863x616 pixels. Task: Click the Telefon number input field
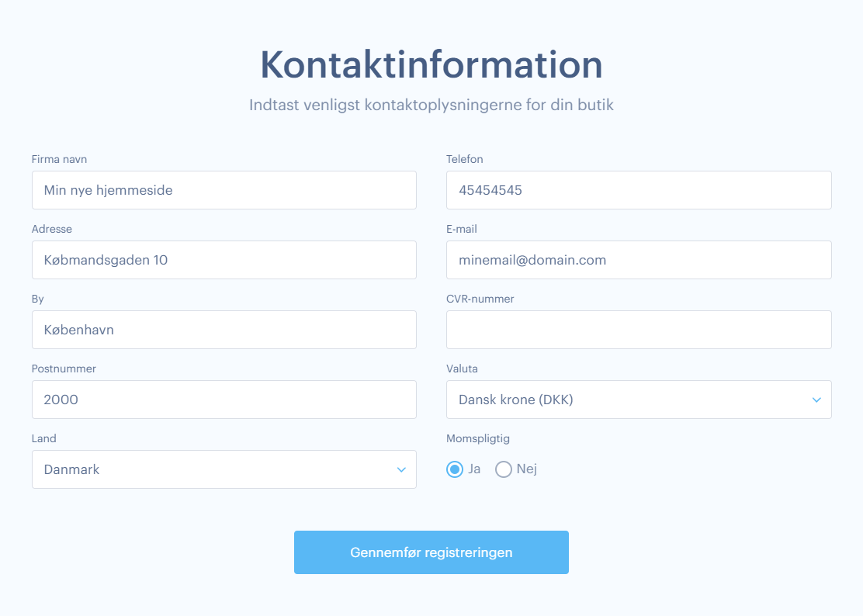click(x=638, y=190)
